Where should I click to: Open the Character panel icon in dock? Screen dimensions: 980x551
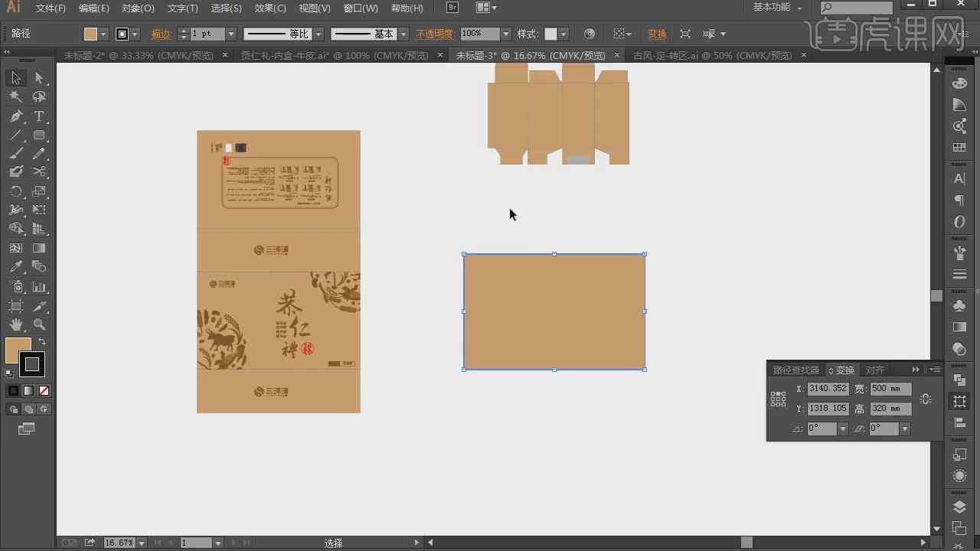point(959,179)
